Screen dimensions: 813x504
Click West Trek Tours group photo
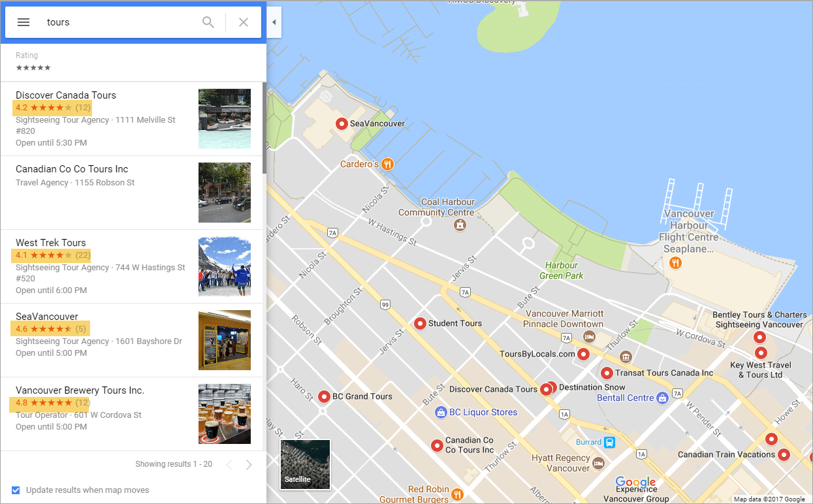[x=225, y=266]
